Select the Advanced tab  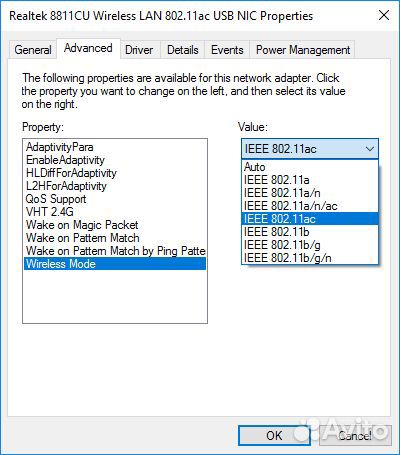(88, 49)
